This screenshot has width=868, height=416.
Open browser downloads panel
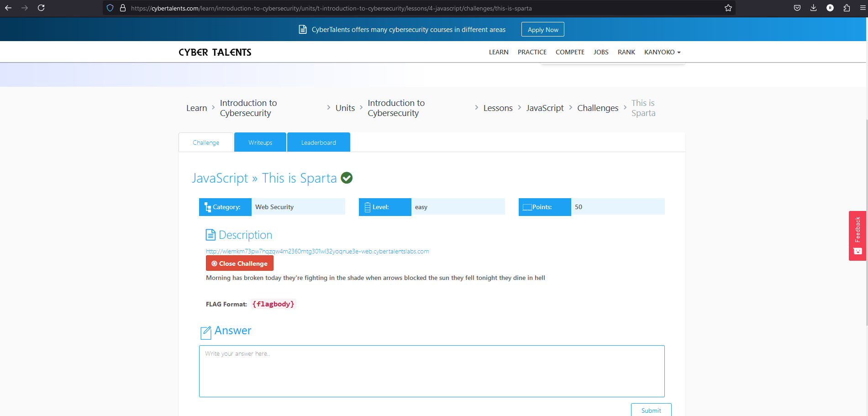click(814, 8)
